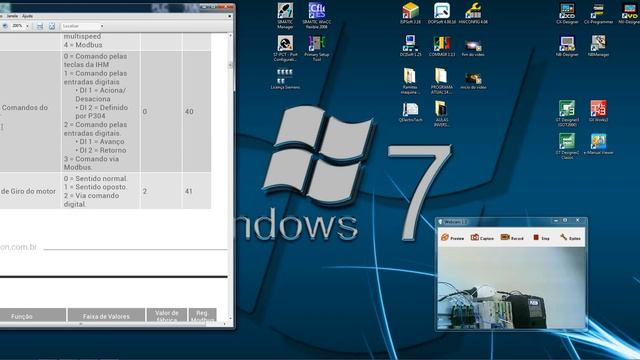The height and width of the screenshot is (360, 640).
Task: Open Option in the webcam window
Action: click(570, 238)
